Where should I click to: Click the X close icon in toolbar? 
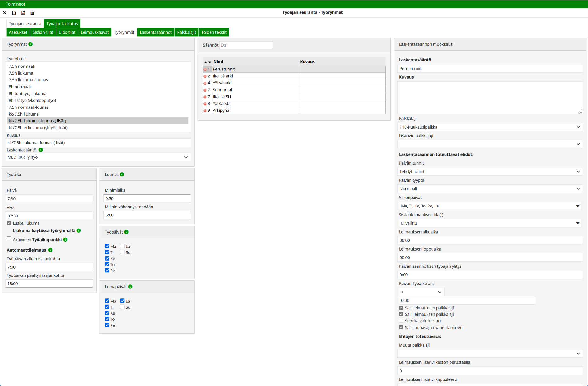pyautogui.click(x=5, y=13)
